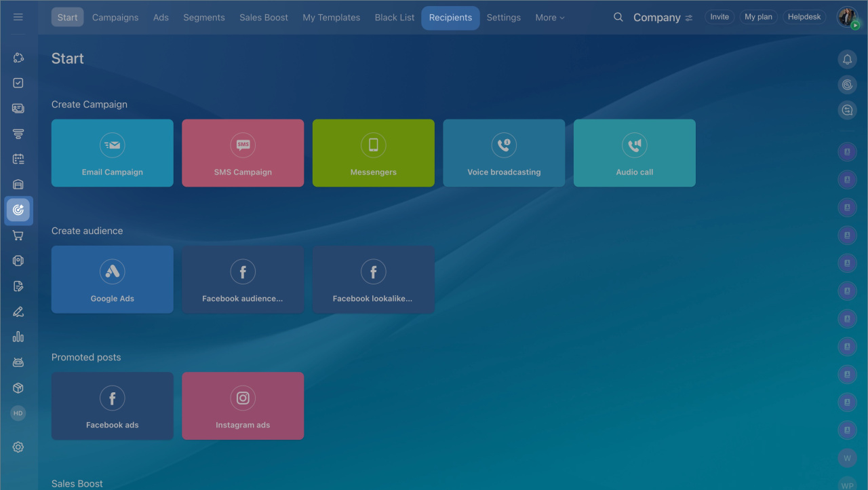Select the Instagram ads tile
The height and width of the screenshot is (490, 868).
pyautogui.click(x=243, y=406)
